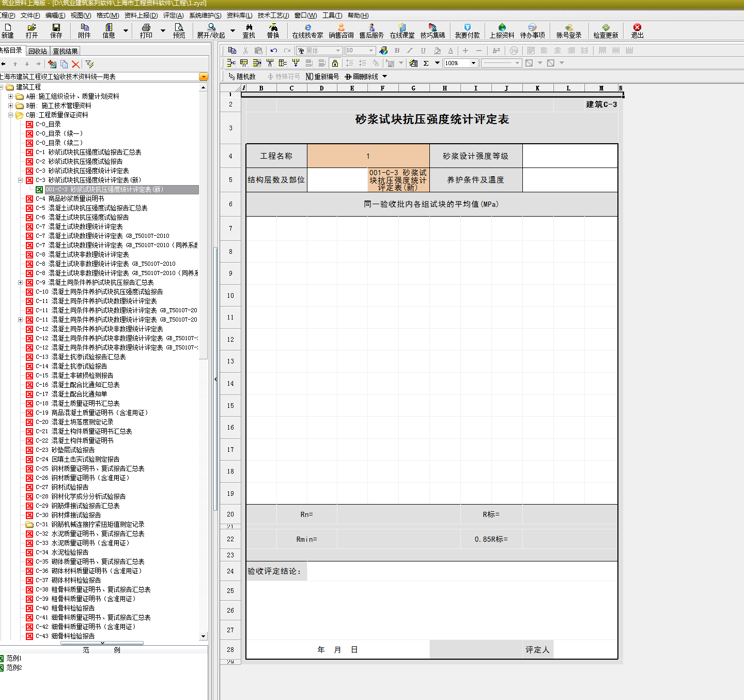This screenshot has width=744, height=700.
Task: Click the 待办事项 to-do icon
Action: [x=533, y=31]
